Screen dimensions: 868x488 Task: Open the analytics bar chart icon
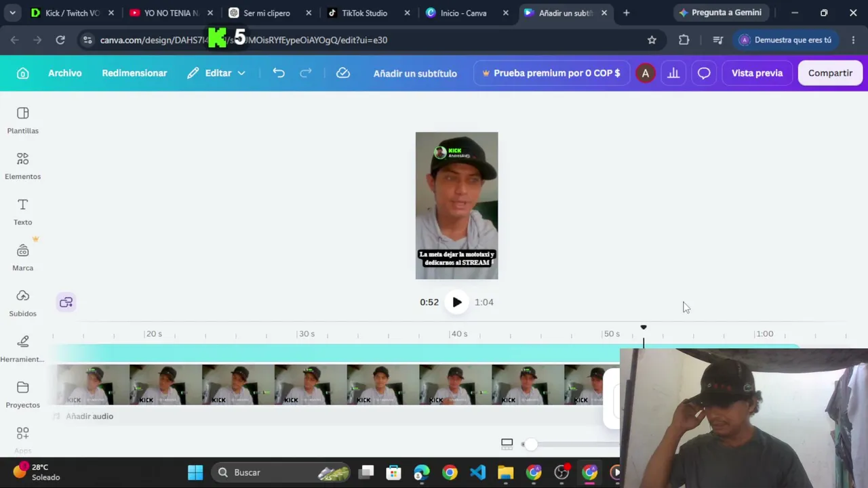[673, 73]
